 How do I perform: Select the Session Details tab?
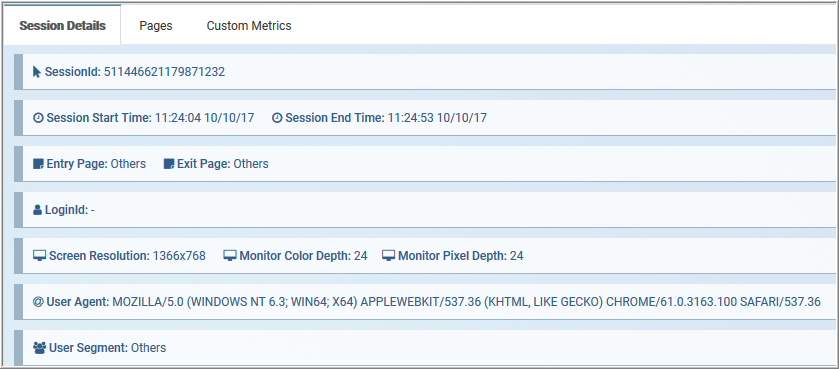(x=63, y=26)
